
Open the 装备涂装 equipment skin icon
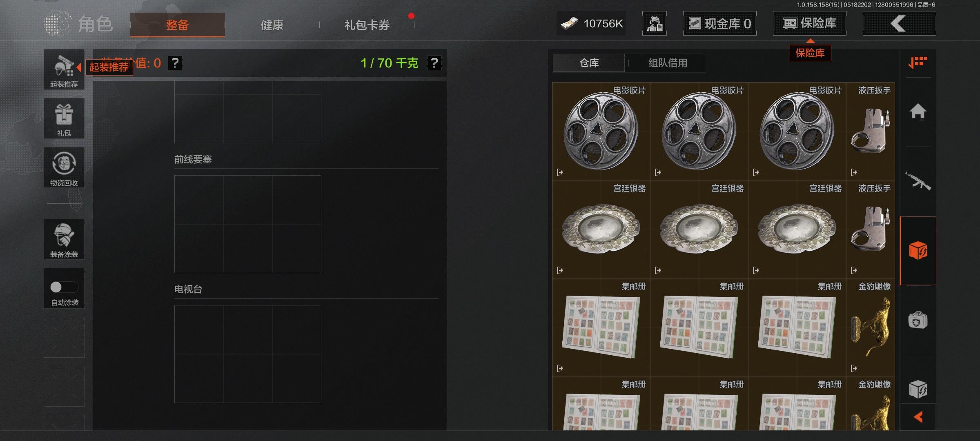pyautogui.click(x=64, y=239)
